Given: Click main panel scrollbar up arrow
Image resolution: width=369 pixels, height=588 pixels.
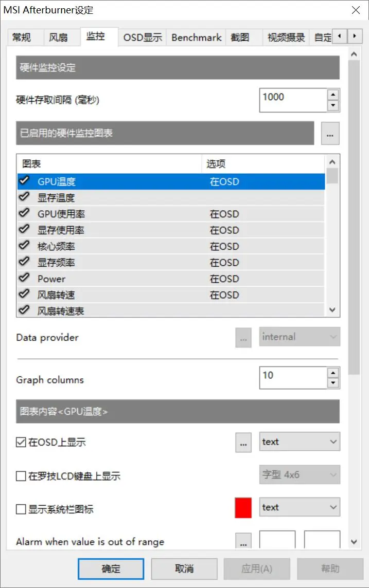Looking at the screenshot, I should point(354,54).
